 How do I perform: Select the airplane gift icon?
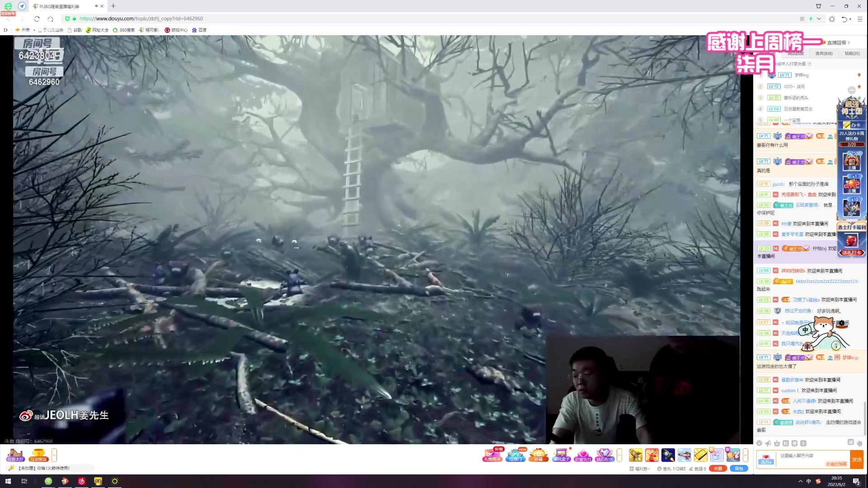point(684,455)
